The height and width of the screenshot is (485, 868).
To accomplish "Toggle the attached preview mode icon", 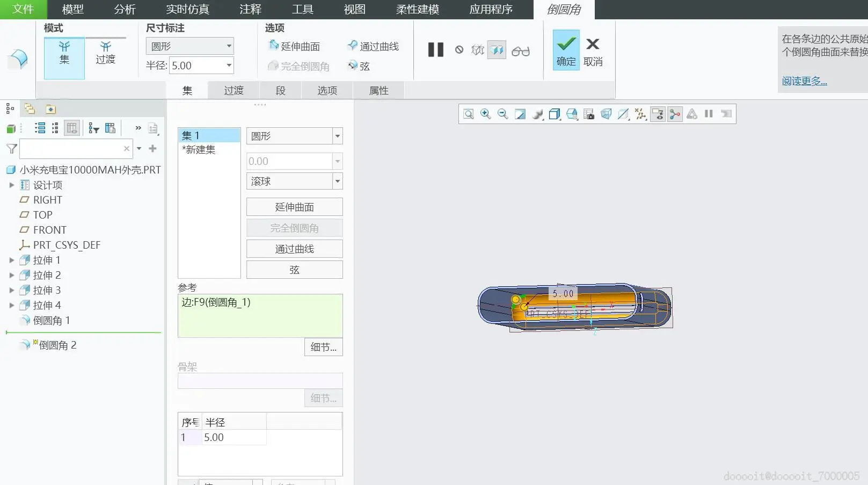I will tap(497, 50).
